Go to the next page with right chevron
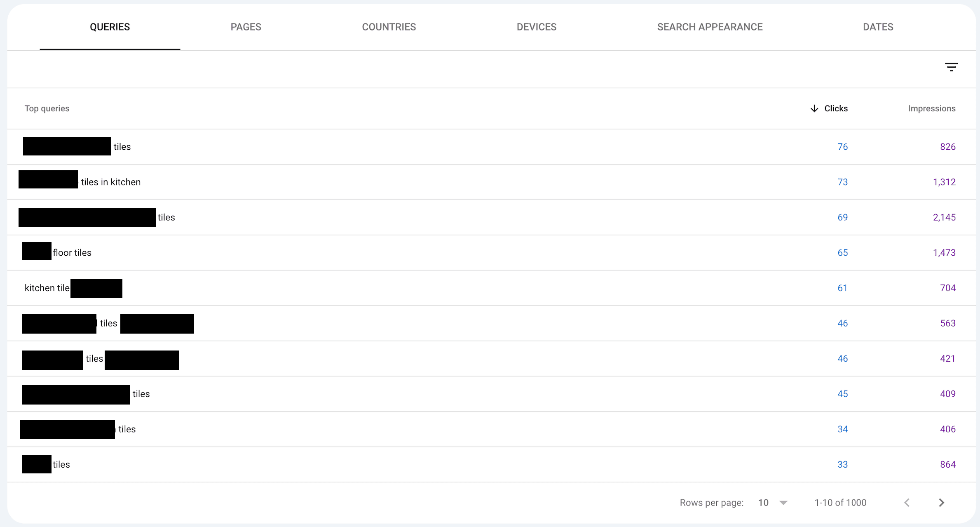 pos(941,502)
